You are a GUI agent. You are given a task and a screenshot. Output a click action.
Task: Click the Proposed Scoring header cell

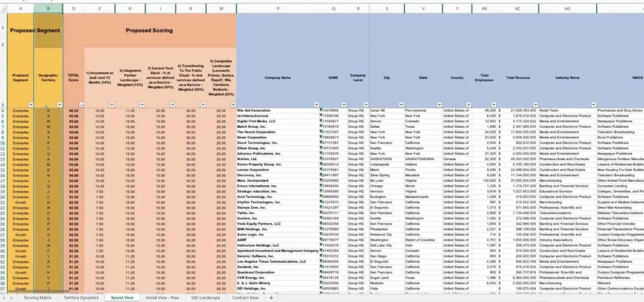[150, 30]
